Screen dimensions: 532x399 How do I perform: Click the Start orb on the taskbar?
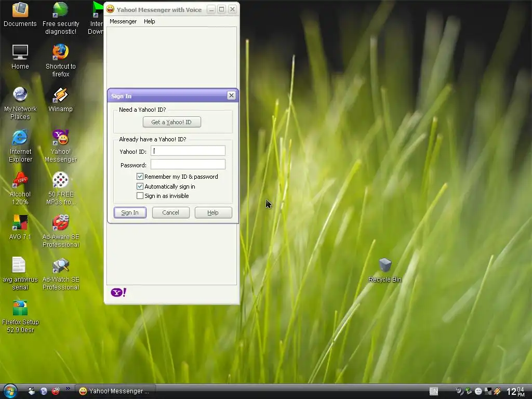pyautogui.click(x=10, y=391)
